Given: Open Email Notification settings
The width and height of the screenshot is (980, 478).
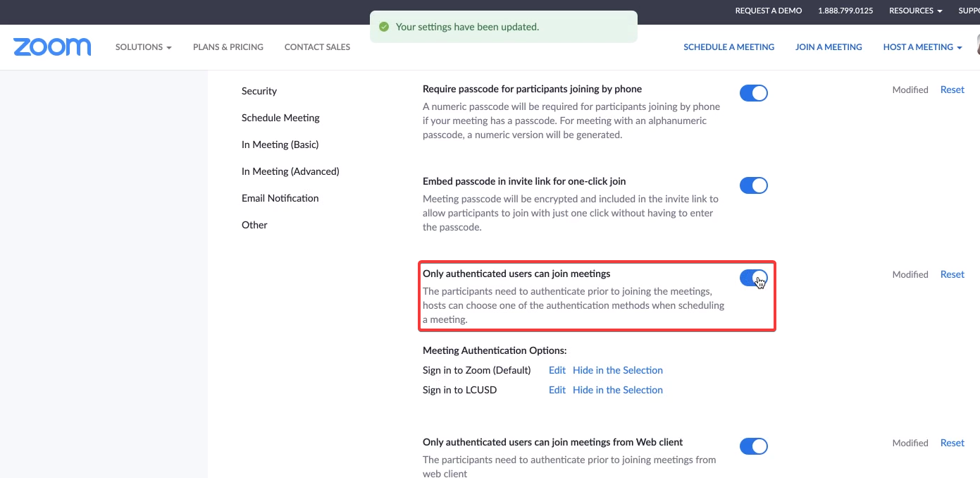Looking at the screenshot, I should 280,198.
